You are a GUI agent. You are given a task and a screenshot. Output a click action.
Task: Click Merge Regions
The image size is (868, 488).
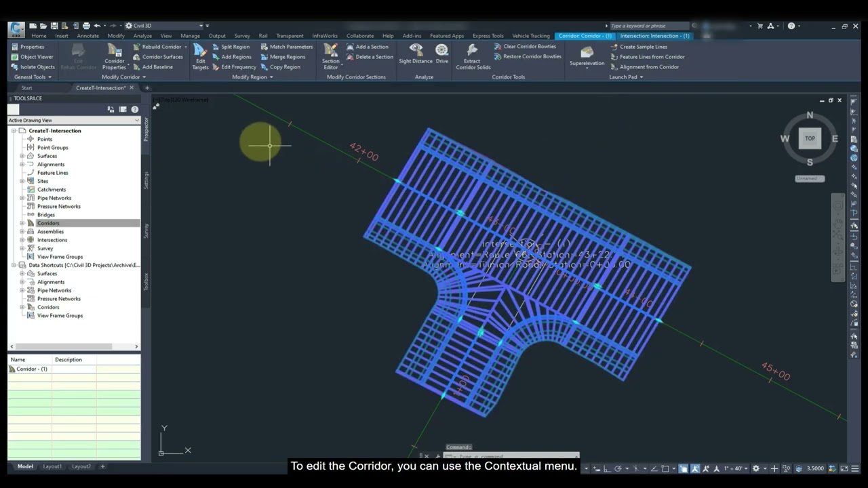(x=283, y=57)
